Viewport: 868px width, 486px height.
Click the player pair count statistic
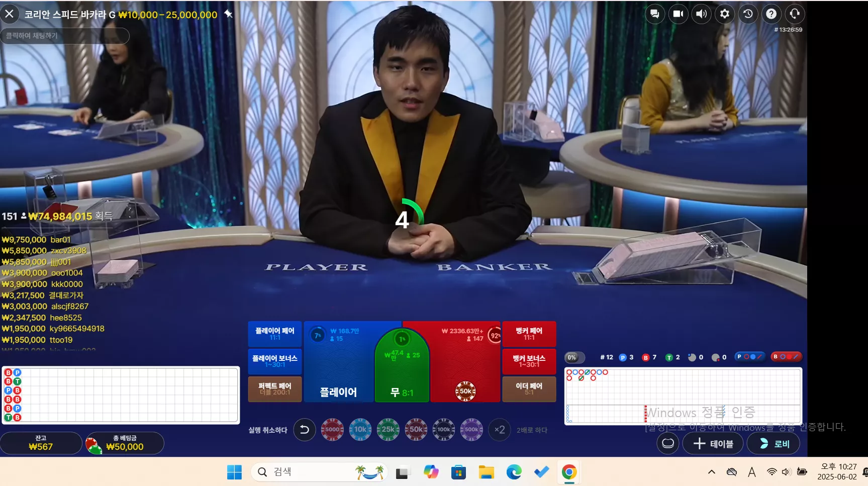coord(696,357)
